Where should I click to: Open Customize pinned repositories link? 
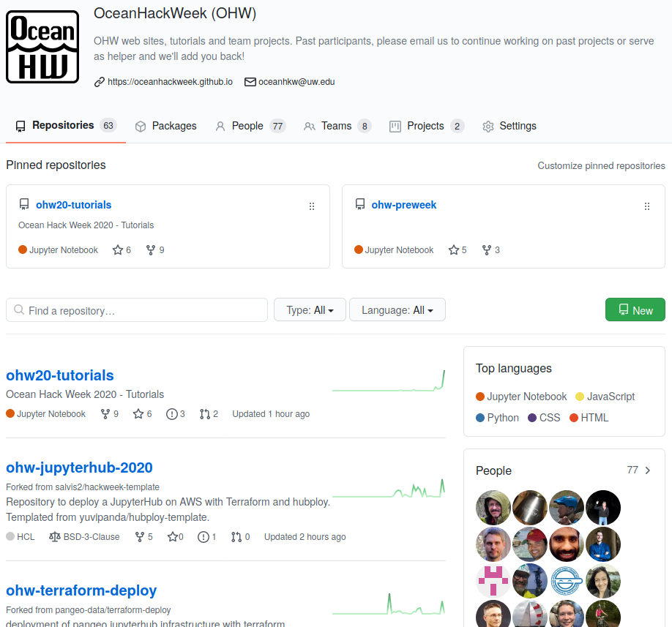click(601, 166)
